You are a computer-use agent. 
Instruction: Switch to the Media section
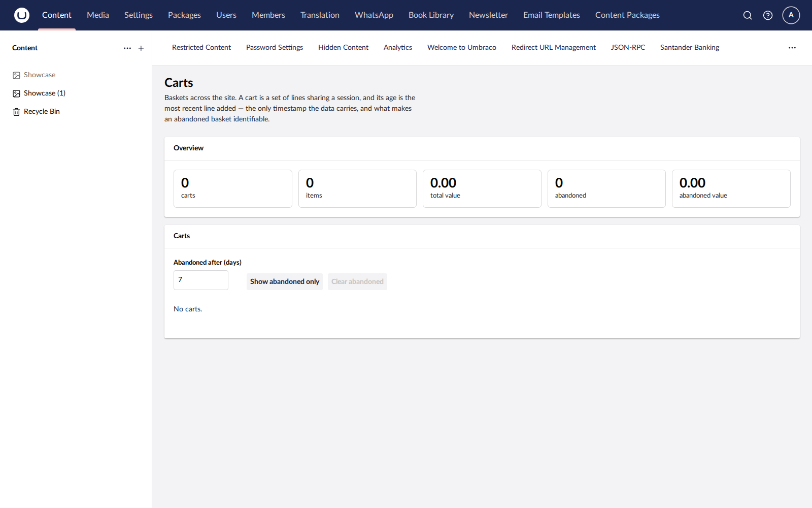click(x=98, y=15)
